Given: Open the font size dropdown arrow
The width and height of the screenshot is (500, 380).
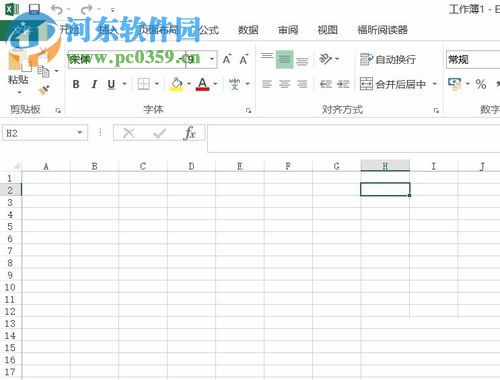Looking at the screenshot, I should click(x=212, y=59).
